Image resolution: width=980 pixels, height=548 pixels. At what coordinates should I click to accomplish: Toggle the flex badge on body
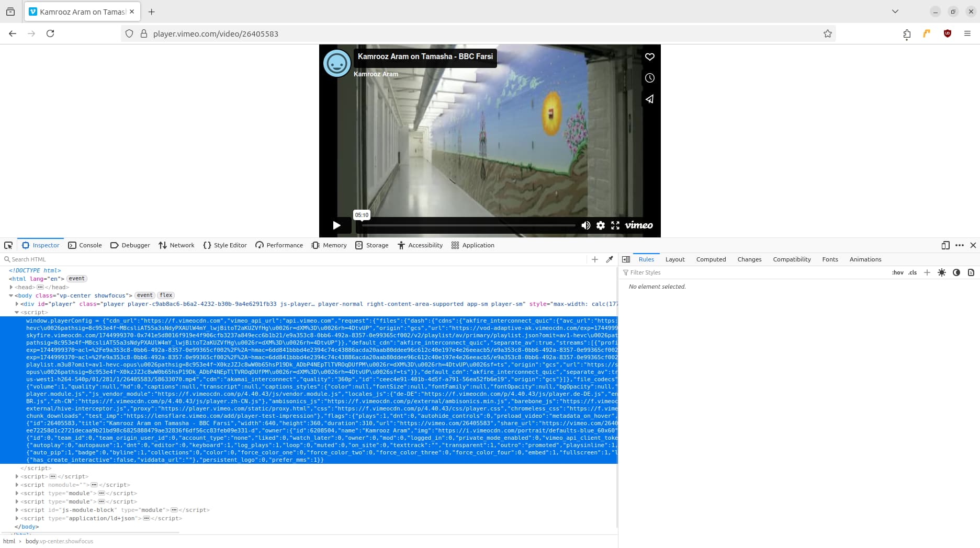point(166,295)
